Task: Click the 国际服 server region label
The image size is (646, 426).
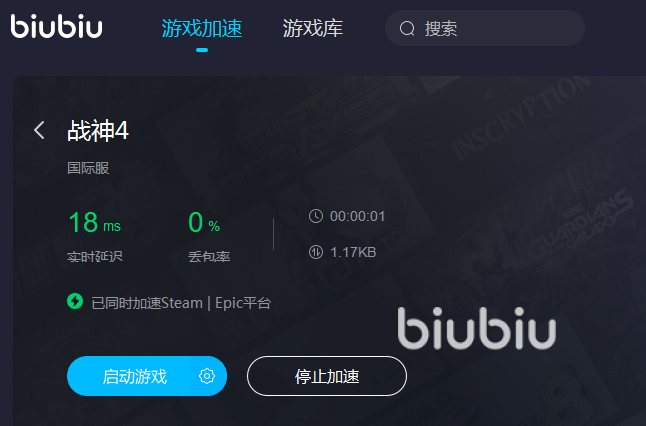Action: [x=88, y=168]
